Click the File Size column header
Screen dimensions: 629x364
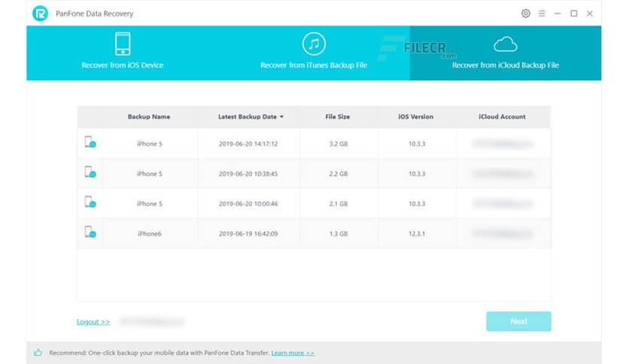337,117
